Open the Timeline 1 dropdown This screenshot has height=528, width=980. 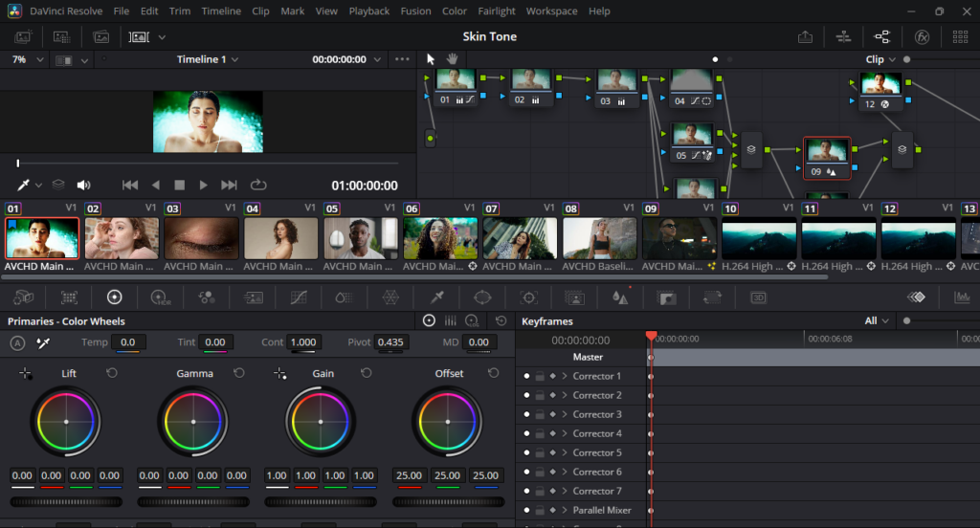pyautogui.click(x=208, y=59)
